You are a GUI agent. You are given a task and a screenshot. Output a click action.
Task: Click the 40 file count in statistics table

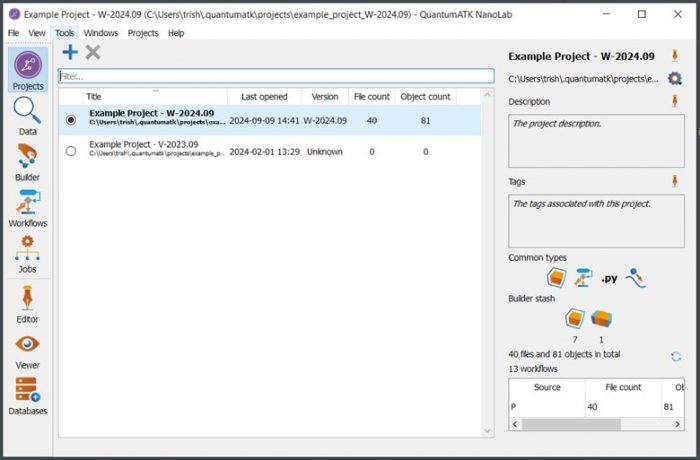592,406
